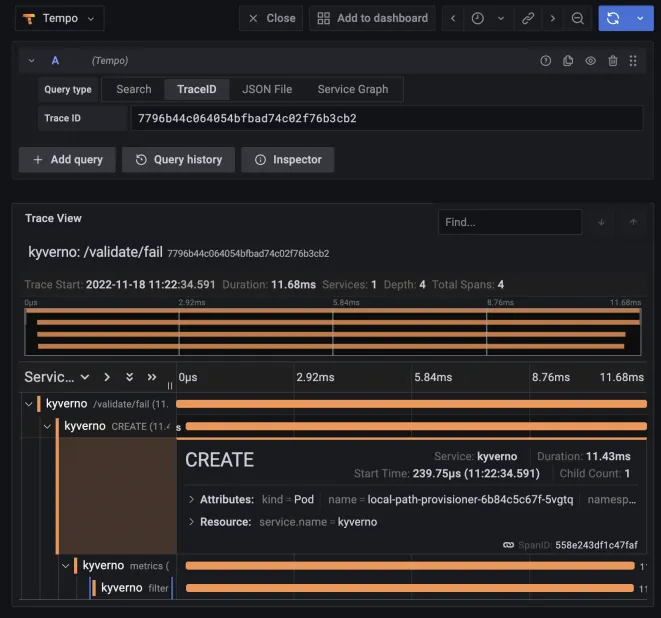Viewport: 661px width, 618px height.
Task: Click the trace minimap timeline overview
Action: [332, 330]
